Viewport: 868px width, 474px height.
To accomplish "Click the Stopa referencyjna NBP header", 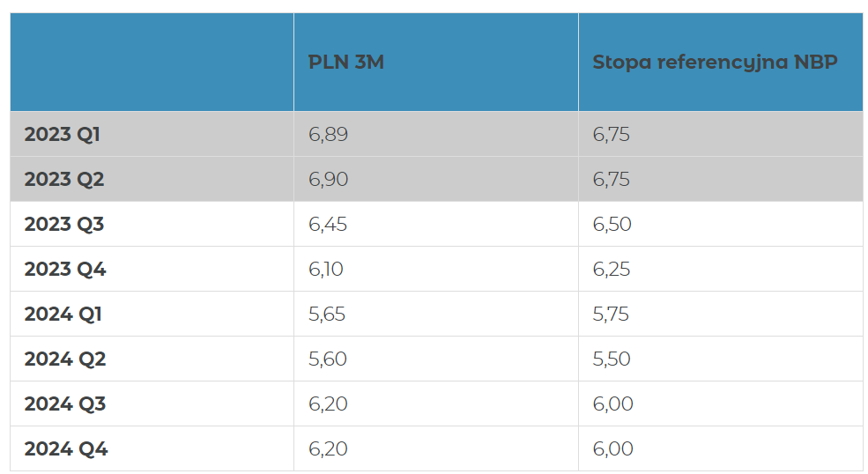I will [715, 63].
